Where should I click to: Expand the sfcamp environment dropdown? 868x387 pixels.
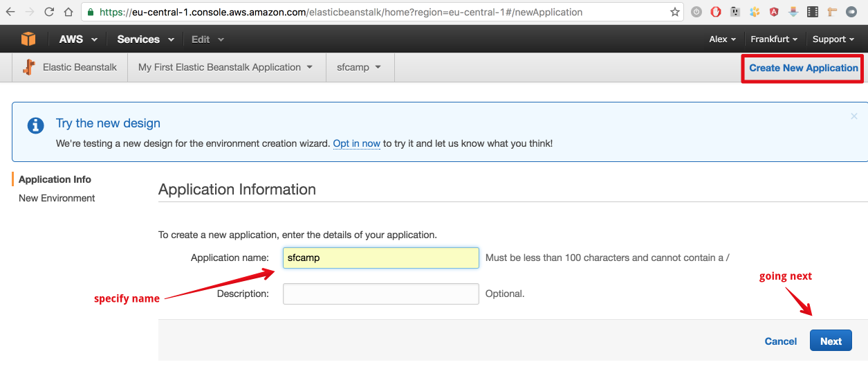pos(360,67)
